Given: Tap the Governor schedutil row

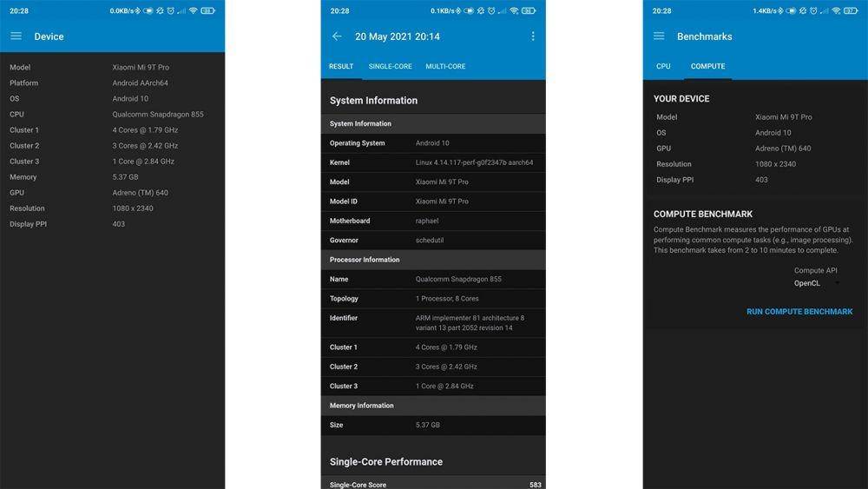Looking at the screenshot, I should 433,241.
